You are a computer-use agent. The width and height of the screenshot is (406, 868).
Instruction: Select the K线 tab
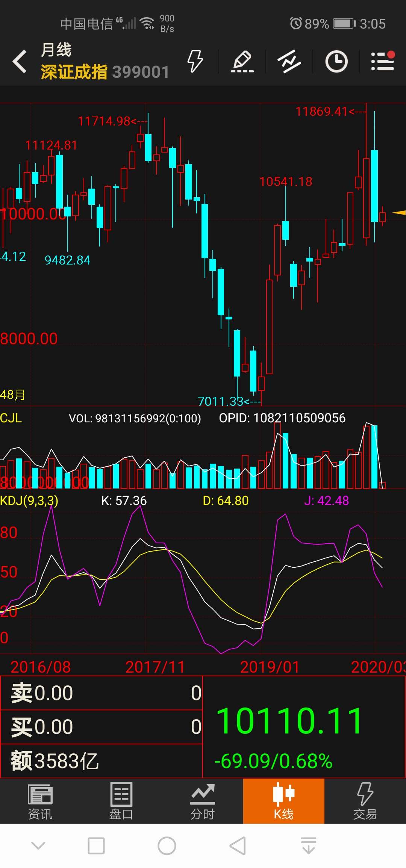284,801
